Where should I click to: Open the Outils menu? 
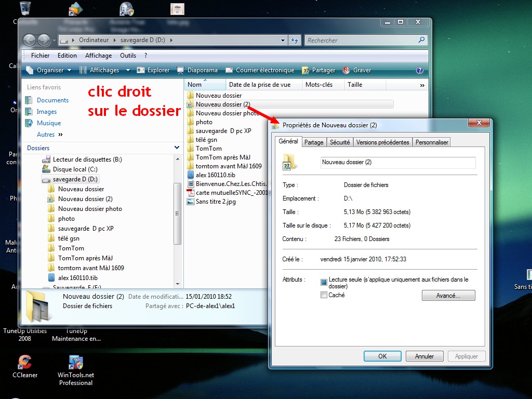128,56
